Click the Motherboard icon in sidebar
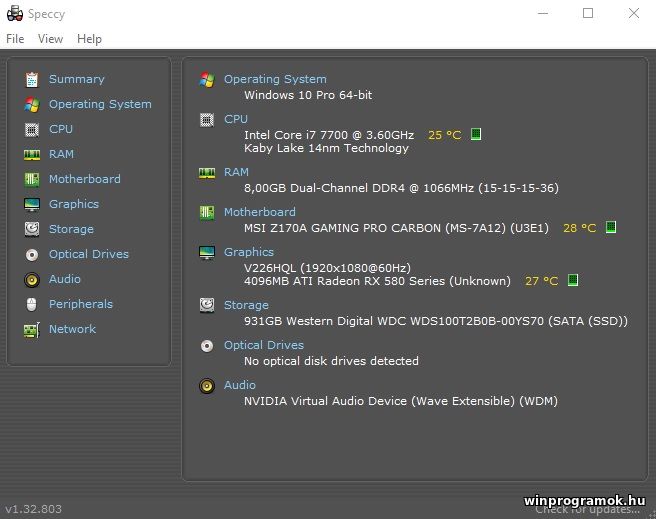The width and height of the screenshot is (656, 519). [32, 179]
